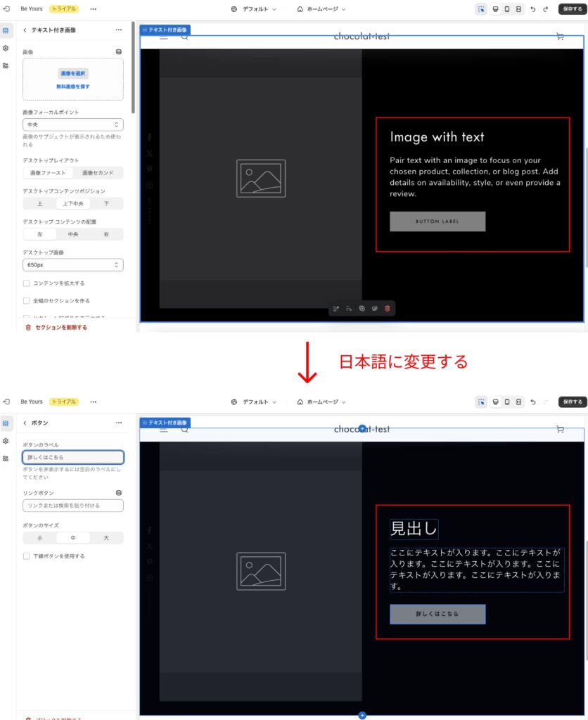Click the ボタンのラベル text field
This screenshot has width=588, height=720.
point(73,457)
